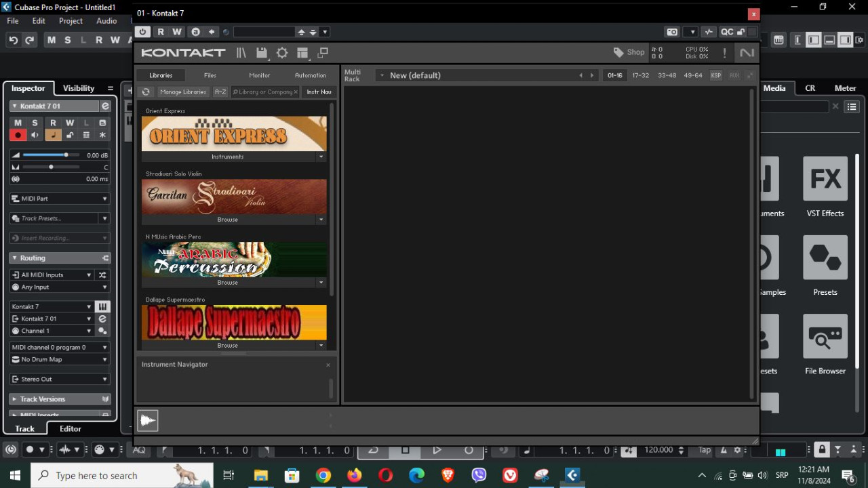
Task: Switch to inspector Visibility tab
Action: point(79,88)
